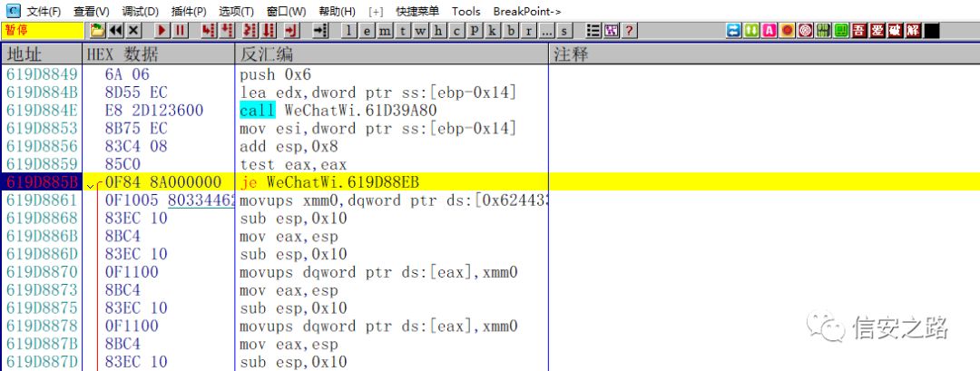Click the blue swap arrows plugin icon
Image resolution: width=980 pixels, height=371 pixels.
tap(733, 30)
